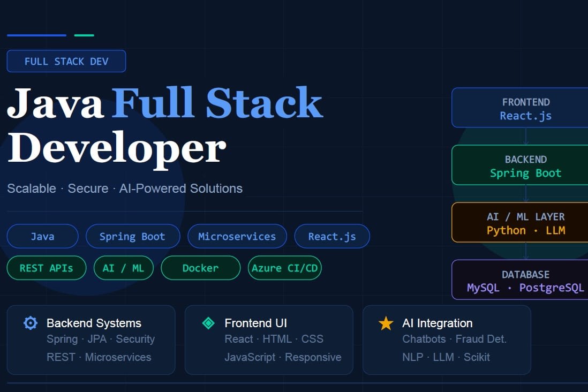Click the 'REST · Microservices' line
This screenshot has width=588, height=392.
[99, 357]
